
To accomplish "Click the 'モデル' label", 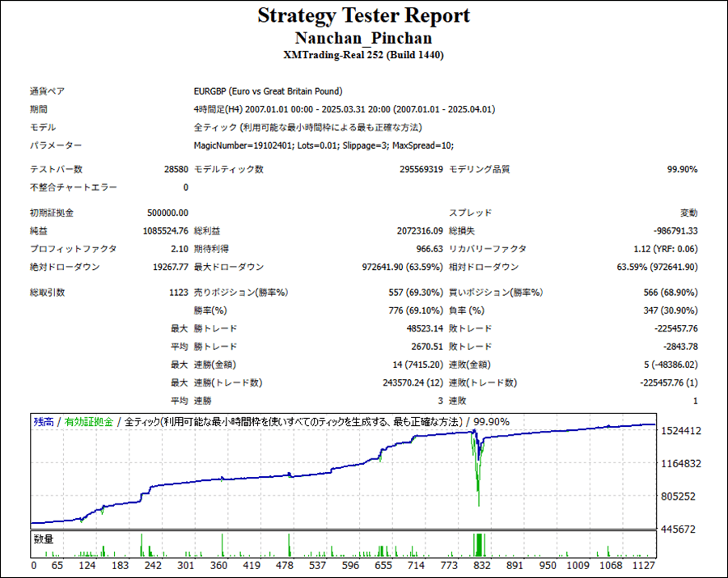I will point(43,127).
